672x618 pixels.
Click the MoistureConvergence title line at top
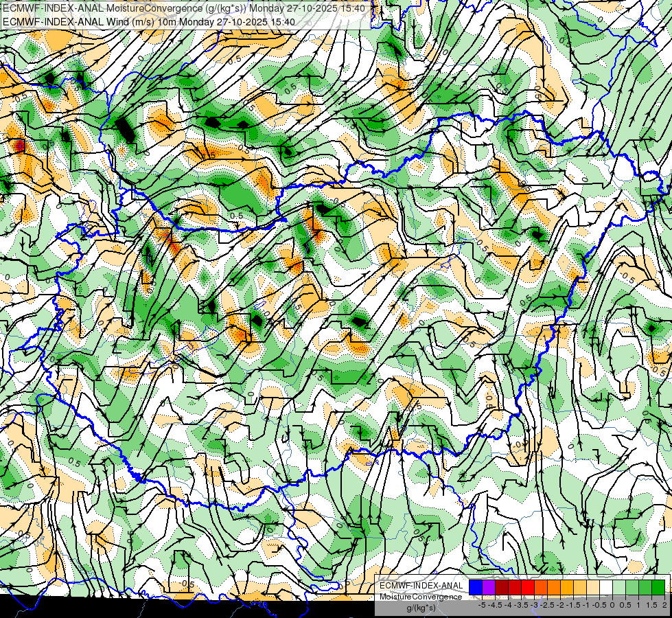click(184, 8)
